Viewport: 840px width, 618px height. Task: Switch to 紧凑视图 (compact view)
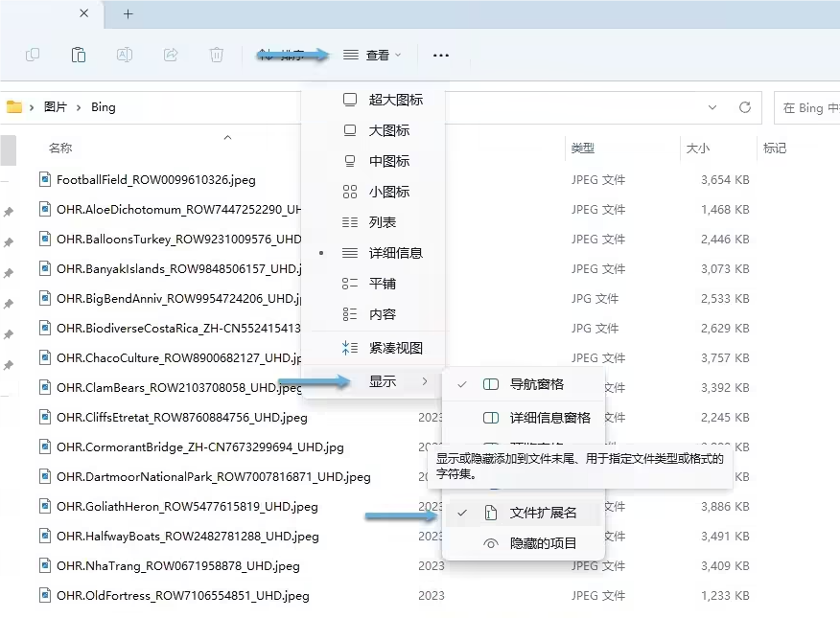(x=395, y=348)
